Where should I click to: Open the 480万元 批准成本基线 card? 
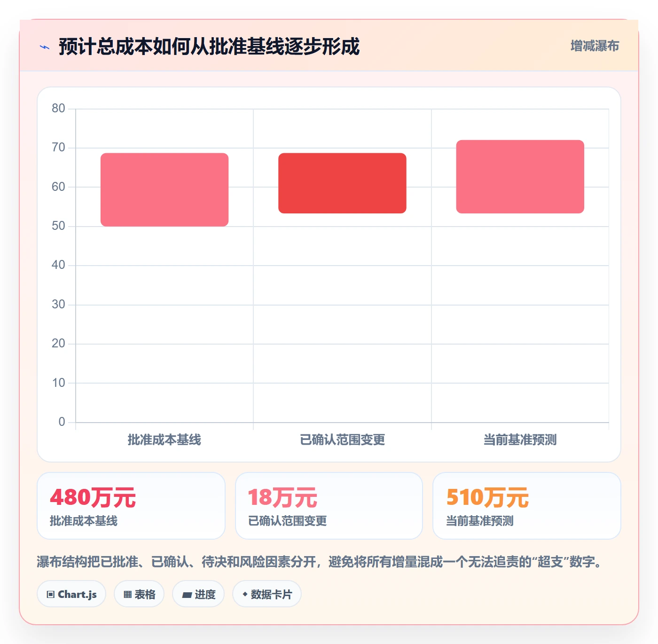pyautogui.click(x=131, y=506)
